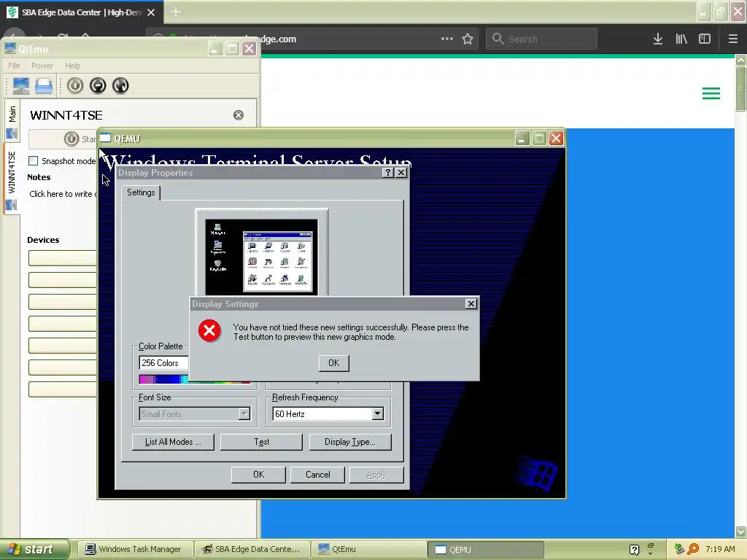The width and height of the screenshot is (747, 560).
Task: Cancel the Display Properties dialog
Action: coord(318,475)
